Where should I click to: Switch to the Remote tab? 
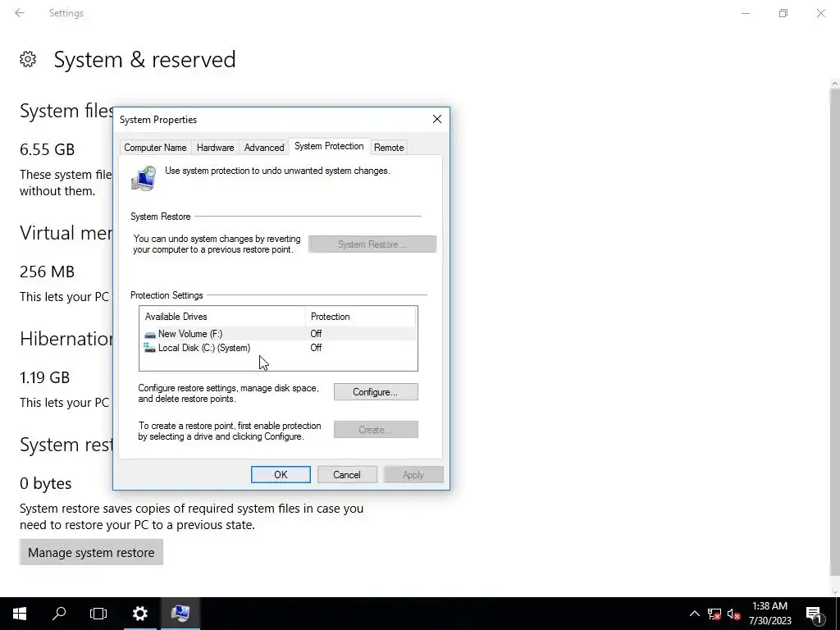pyautogui.click(x=389, y=148)
